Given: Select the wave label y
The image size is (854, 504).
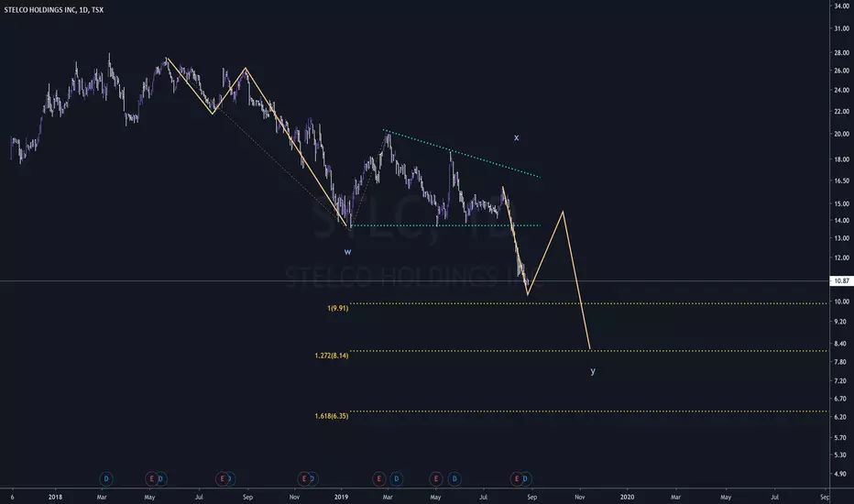Looking at the screenshot, I should (593, 371).
